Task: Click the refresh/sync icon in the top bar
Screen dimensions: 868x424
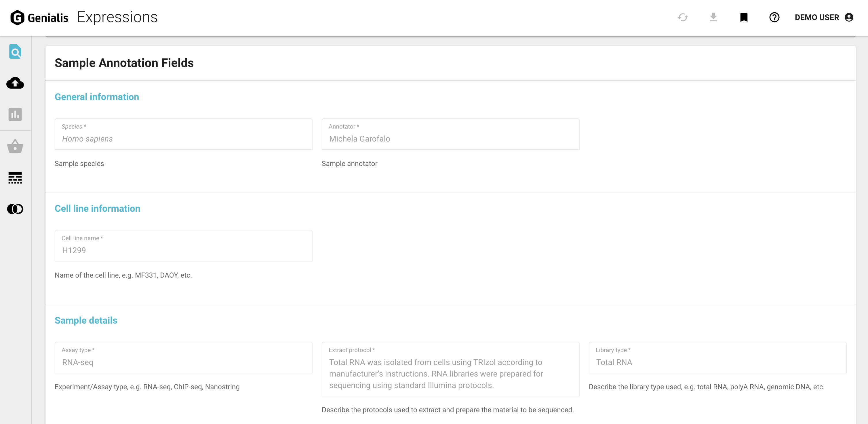Action: [x=682, y=17]
